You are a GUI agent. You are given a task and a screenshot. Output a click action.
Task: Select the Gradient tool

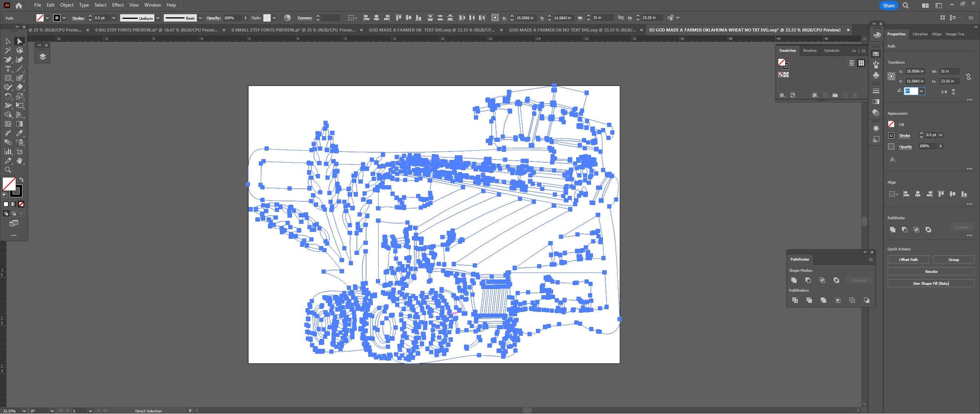[x=20, y=124]
